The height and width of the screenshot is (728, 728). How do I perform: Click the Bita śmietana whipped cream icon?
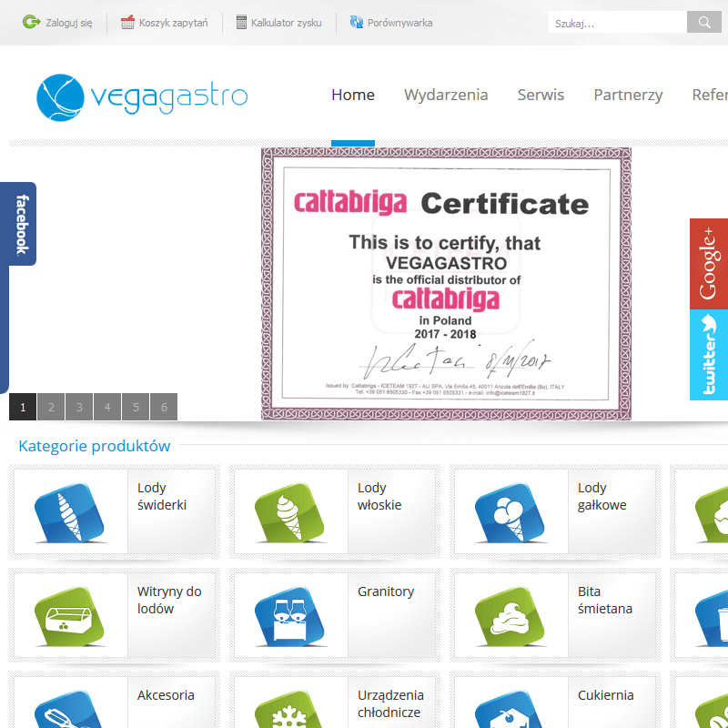[510, 617]
